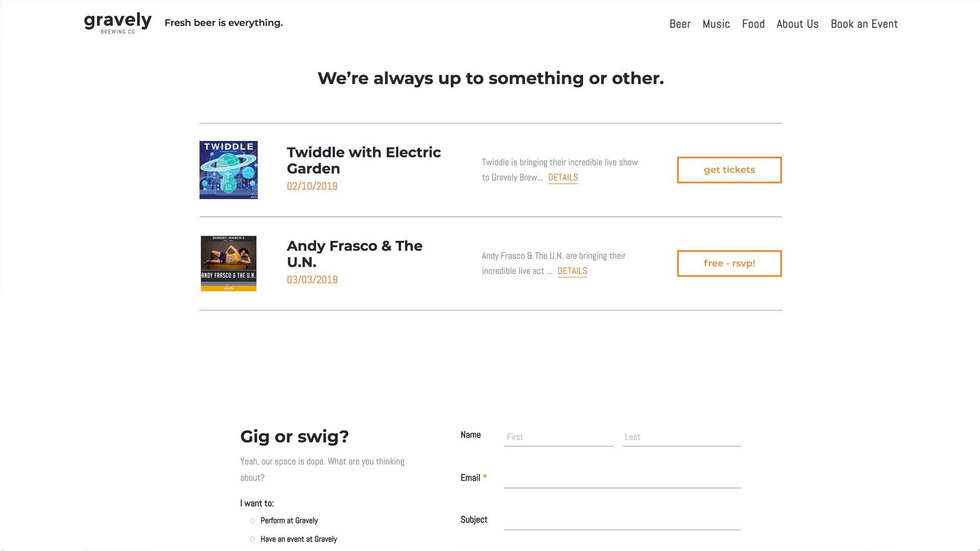Image resolution: width=980 pixels, height=551 pixels.
Task: Click into the Email field
Action: click(x=622, y=479)
